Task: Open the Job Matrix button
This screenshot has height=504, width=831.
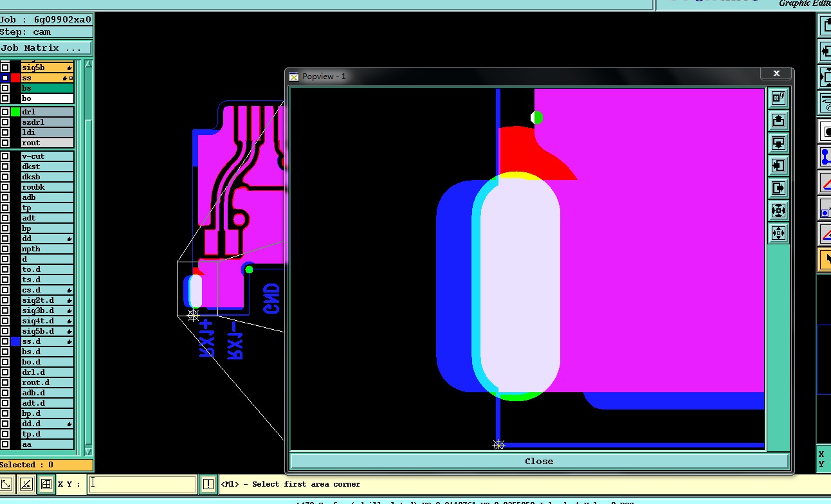Action: (46, 48)
